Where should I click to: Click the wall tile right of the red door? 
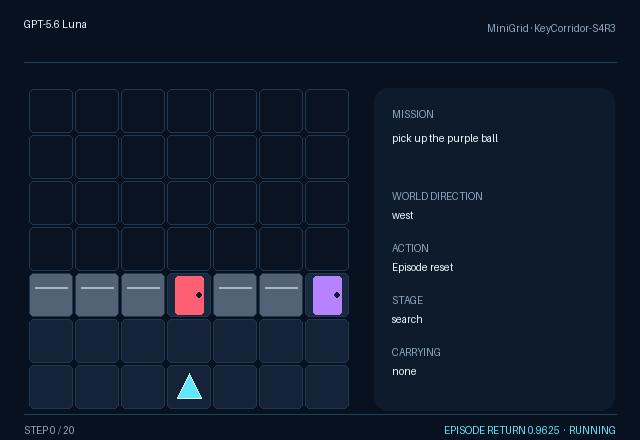[235, 295]
